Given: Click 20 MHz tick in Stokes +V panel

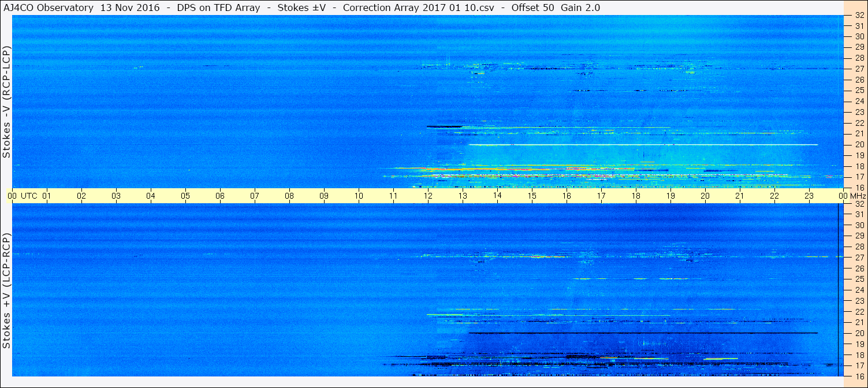Looking at the screenshot, I should pos(859,333).
